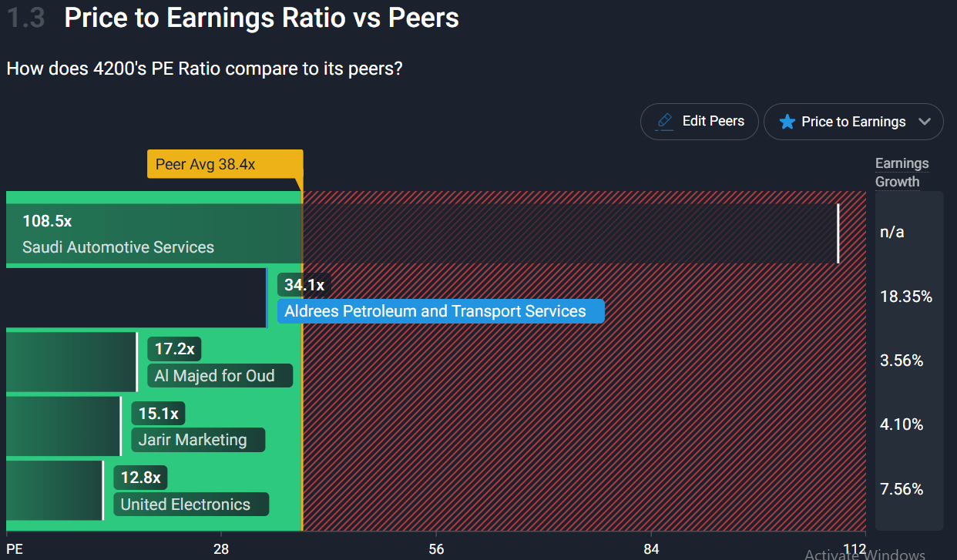Click the 18.35% earnings growth value

[x=906, y=297]
